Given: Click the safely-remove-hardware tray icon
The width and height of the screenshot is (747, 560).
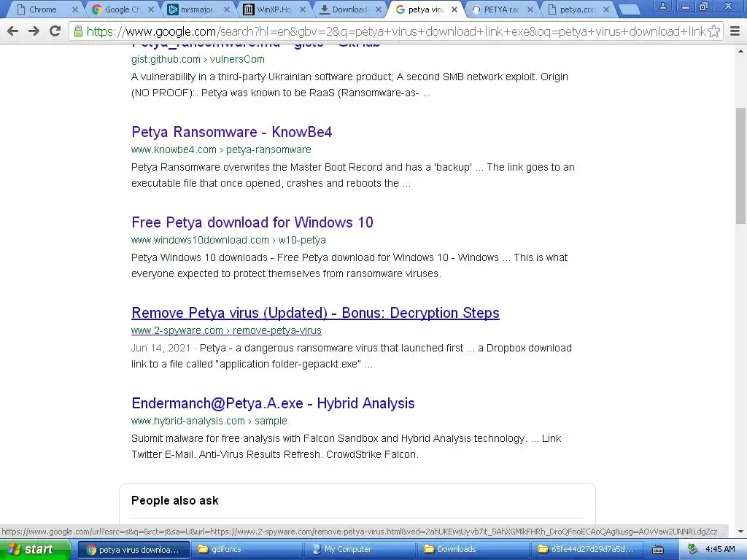Looking at the screenshot, I should (692, 550).
